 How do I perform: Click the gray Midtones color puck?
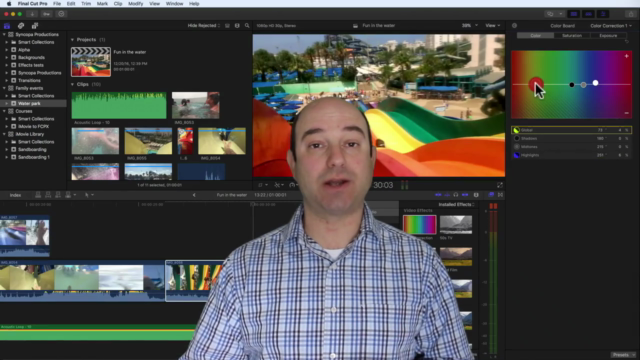pyautogui.click(x=583, y=85)
